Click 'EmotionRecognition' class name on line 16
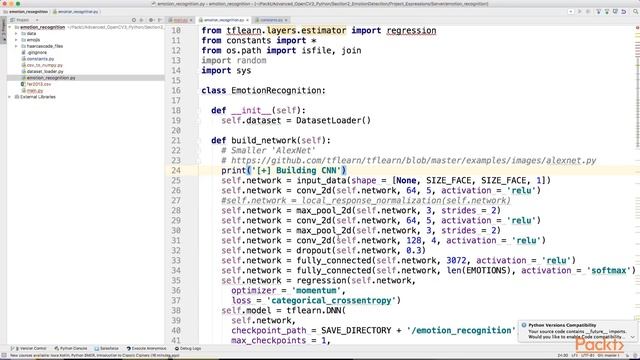This screenshot has width=640, height=360. click(276, 91)
